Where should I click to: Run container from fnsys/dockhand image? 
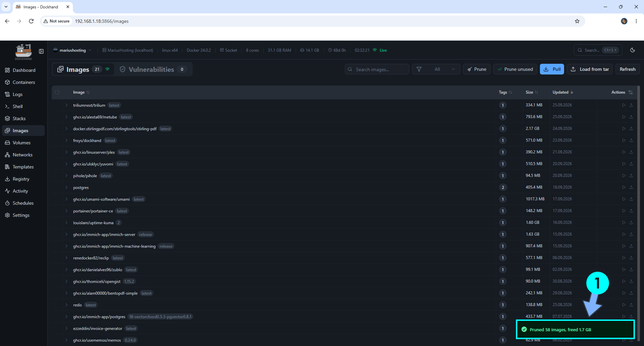click(624, 140)
